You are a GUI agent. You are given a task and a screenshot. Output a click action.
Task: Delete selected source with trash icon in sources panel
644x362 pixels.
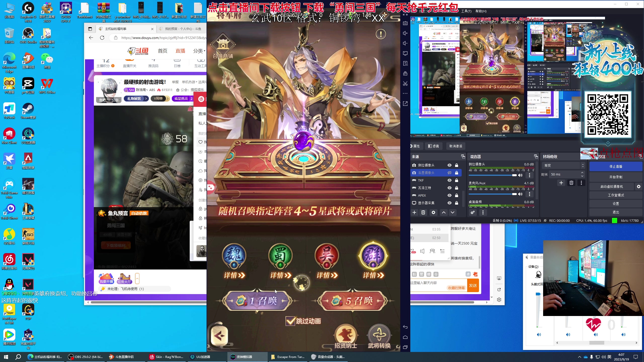[x=423, y=212]
